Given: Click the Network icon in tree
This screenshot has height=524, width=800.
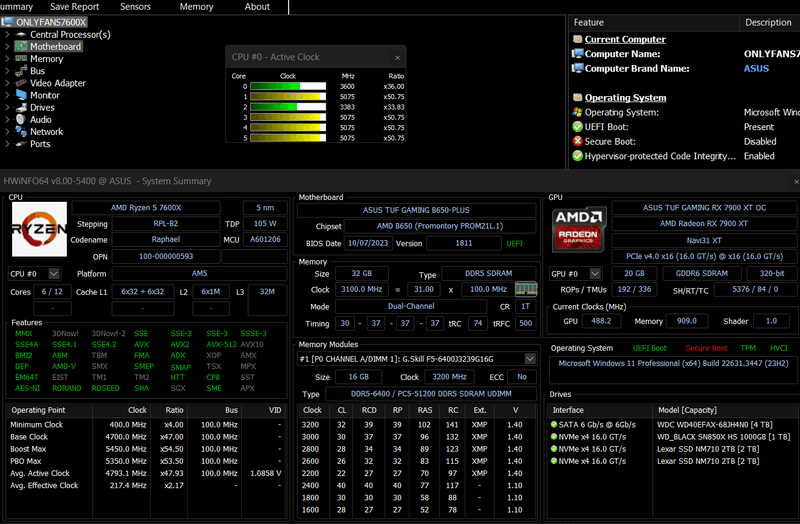Looking at the screenshot, I should pyautogui.click(x=21, y=132).
